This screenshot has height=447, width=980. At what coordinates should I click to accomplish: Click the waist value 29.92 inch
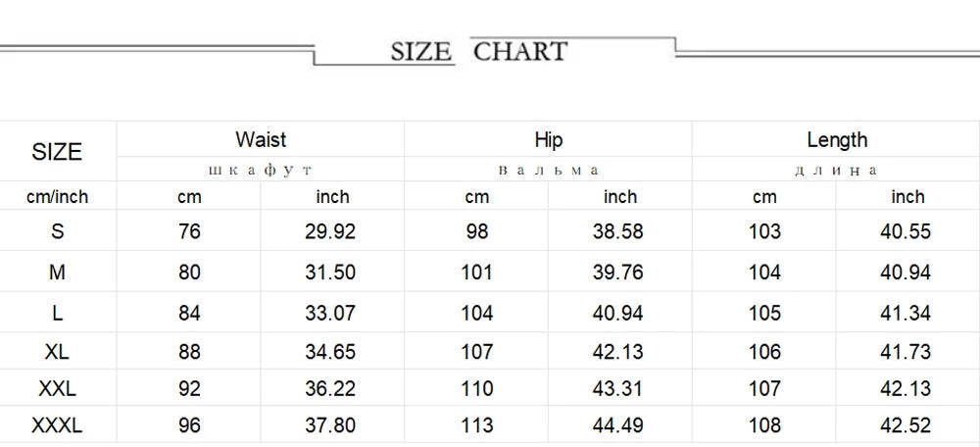tap(330, 231)
